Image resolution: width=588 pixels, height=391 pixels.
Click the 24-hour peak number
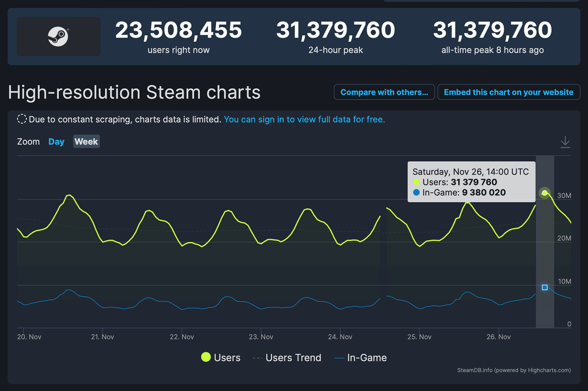pyautogui.click(x=336, y=31)
